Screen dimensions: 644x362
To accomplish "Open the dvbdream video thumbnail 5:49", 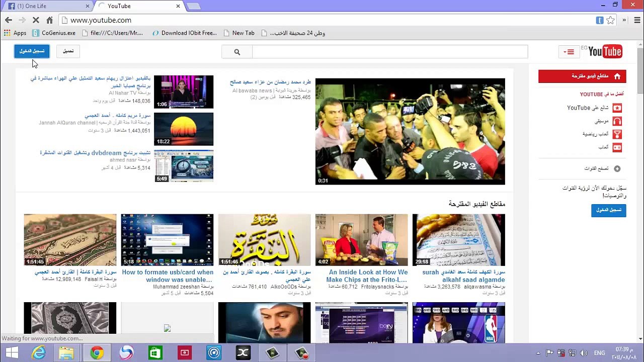I will 184,166.
